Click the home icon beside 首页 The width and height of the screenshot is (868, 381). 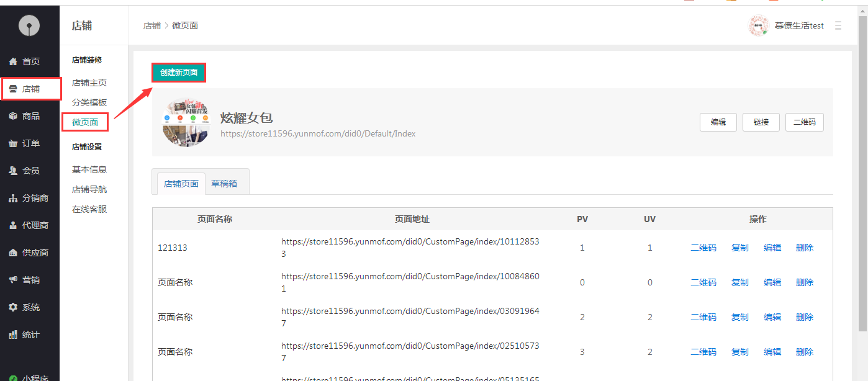[13, 61]
